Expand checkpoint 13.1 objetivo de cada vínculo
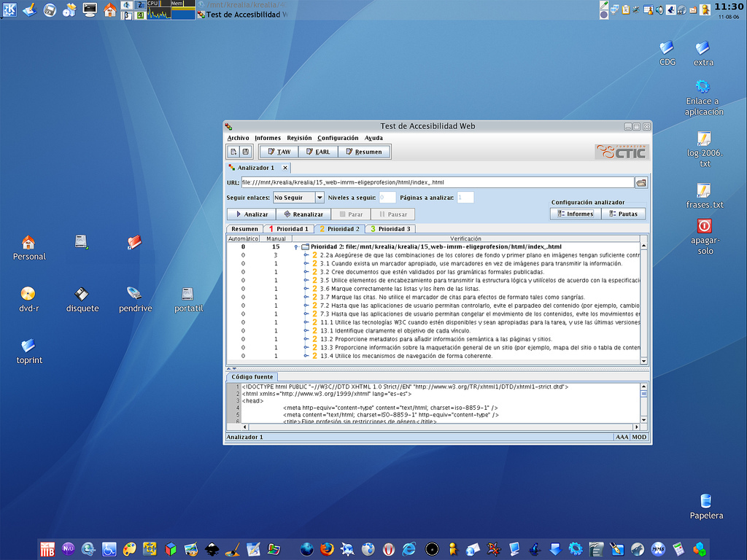This screenshot has height=560, width=747. point(306,331)
